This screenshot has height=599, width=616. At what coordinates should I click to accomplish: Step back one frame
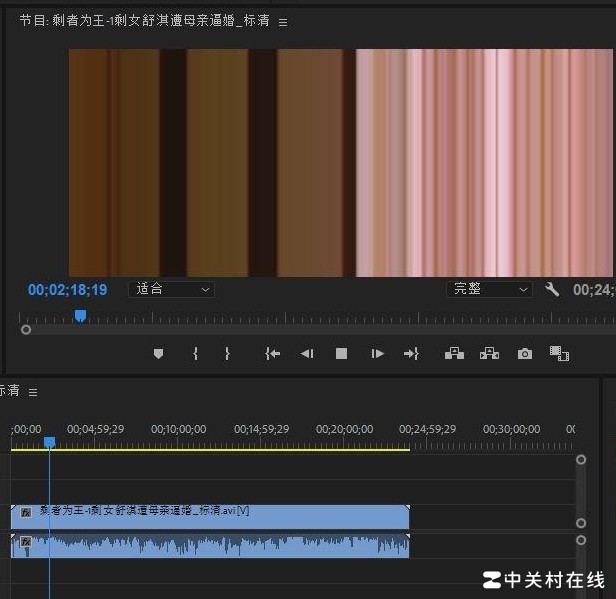click(307, 354)
